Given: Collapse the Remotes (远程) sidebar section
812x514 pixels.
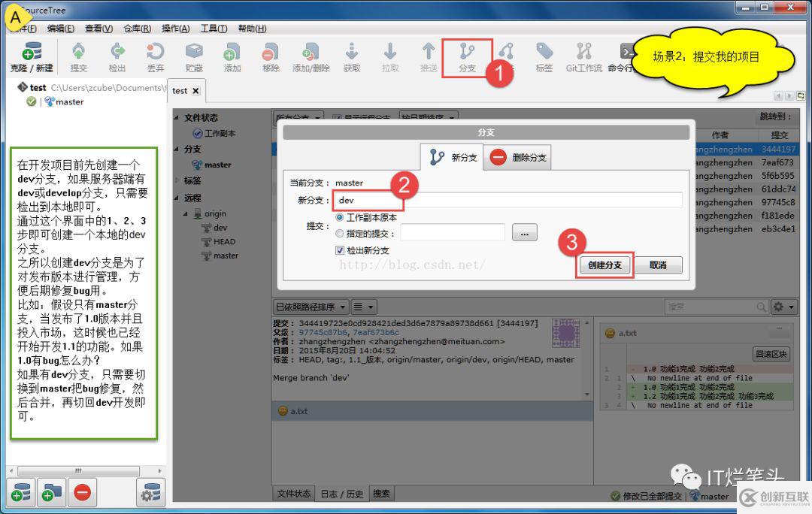Looking at the screenshot, I should (177, 198).
